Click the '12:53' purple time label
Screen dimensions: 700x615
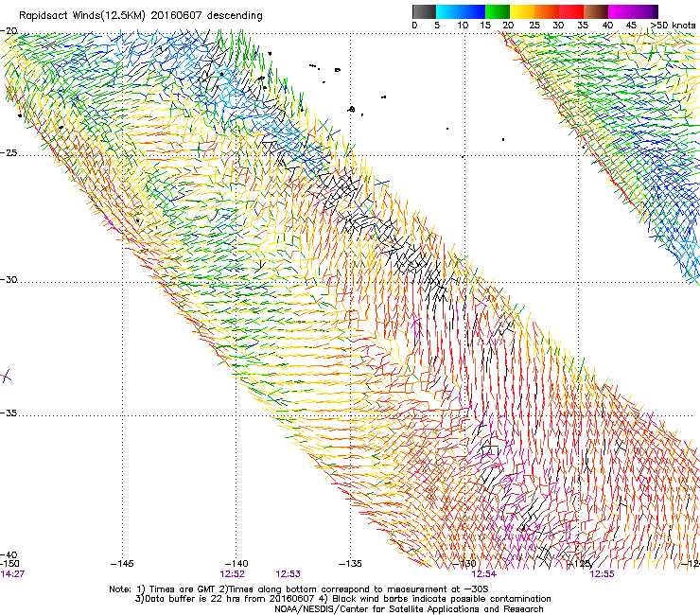(288, 574)
